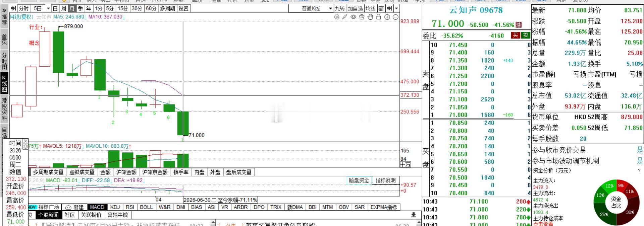Select K线图 in left sidebar

[4, 84]
